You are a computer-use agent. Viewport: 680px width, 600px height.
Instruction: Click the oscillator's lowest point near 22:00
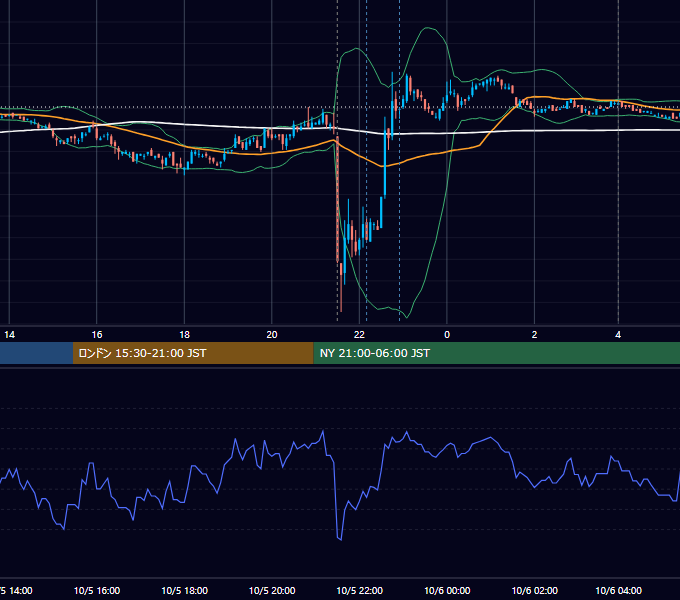coord(340,539)
